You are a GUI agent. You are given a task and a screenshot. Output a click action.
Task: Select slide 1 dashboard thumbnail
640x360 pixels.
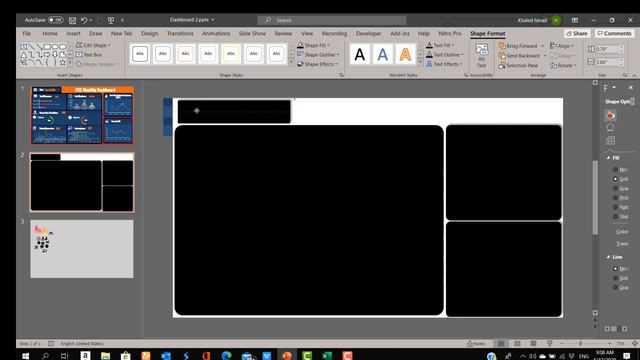pos(82,115)
